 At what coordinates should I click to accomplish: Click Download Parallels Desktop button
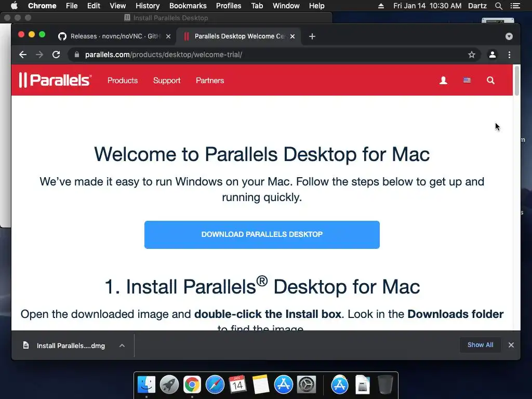tap(262, 234)
